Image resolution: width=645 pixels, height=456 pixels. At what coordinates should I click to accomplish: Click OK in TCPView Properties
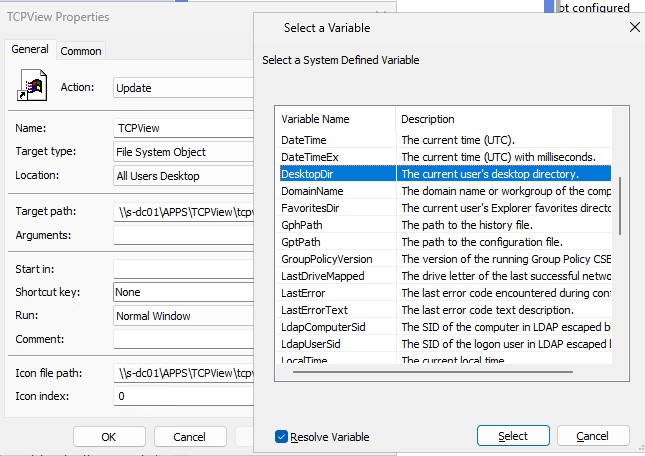(109, 437)
